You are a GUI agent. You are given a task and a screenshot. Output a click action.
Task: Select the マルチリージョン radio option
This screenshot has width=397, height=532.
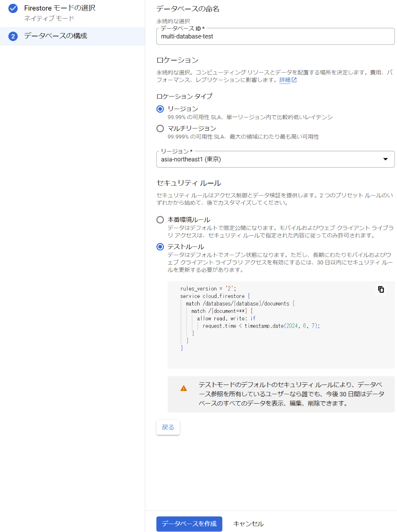(x=160, y=128)
